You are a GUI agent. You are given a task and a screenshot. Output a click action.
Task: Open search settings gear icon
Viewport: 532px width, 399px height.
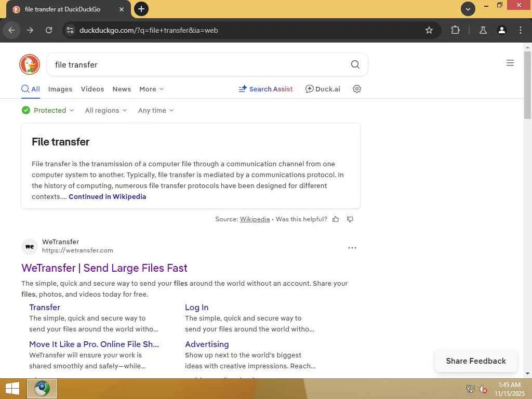click(356, 89)
